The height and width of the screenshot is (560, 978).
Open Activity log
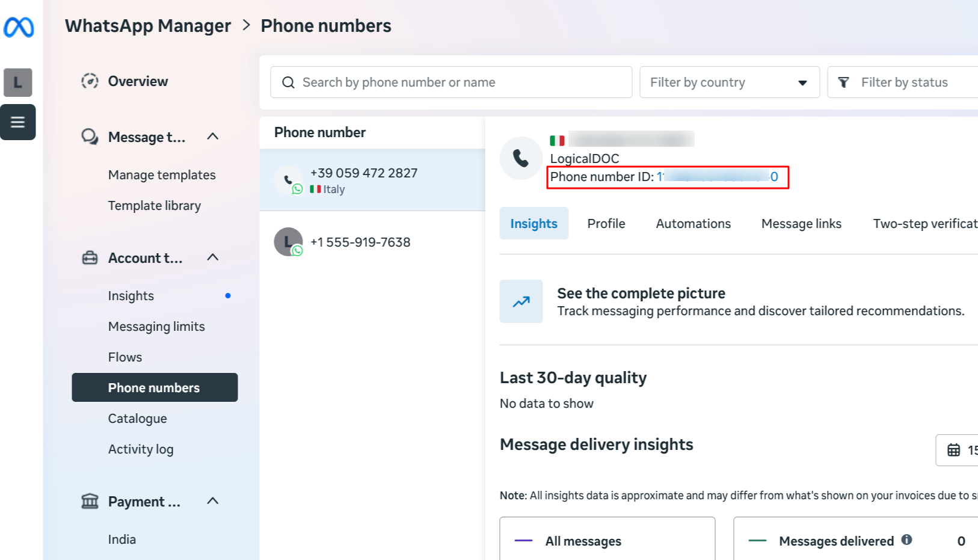click(x=141, y=449)
